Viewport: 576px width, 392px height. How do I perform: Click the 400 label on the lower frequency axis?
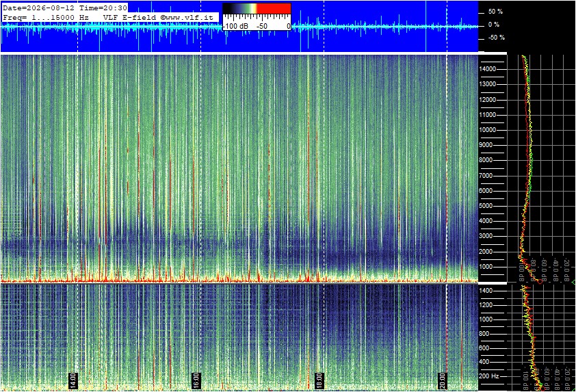click(484, 362)
